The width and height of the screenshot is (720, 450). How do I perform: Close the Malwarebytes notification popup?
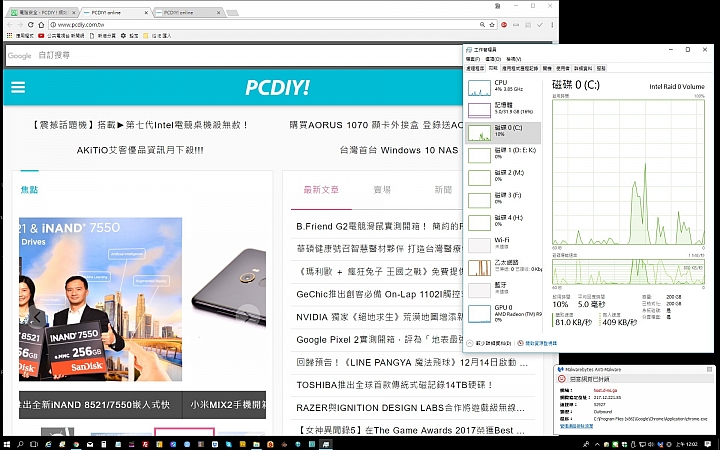710,369
